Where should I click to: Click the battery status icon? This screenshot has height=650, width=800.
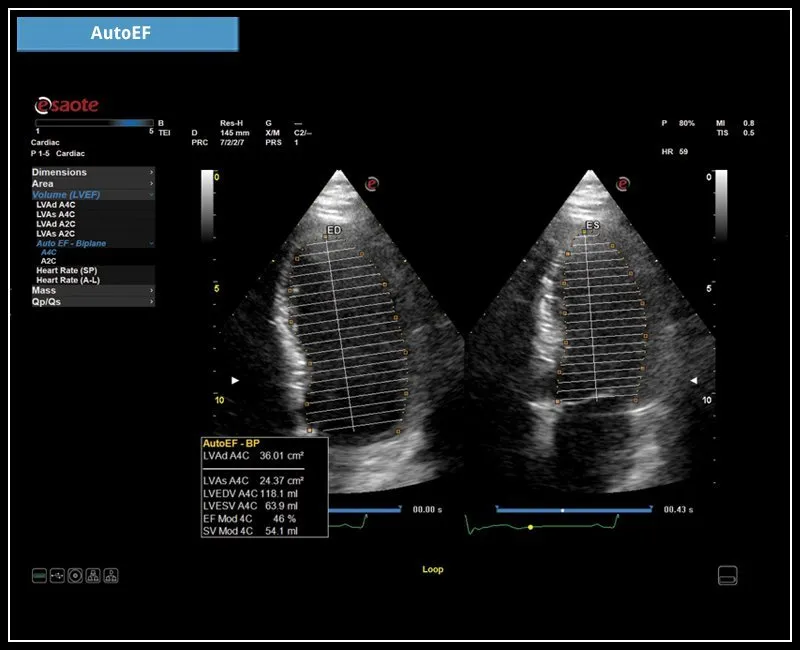(x=39, y=575)
